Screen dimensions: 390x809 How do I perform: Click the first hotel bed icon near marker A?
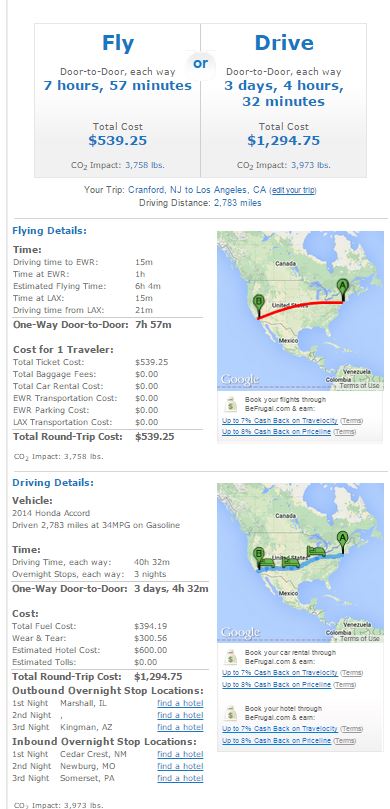coord(315,551)
